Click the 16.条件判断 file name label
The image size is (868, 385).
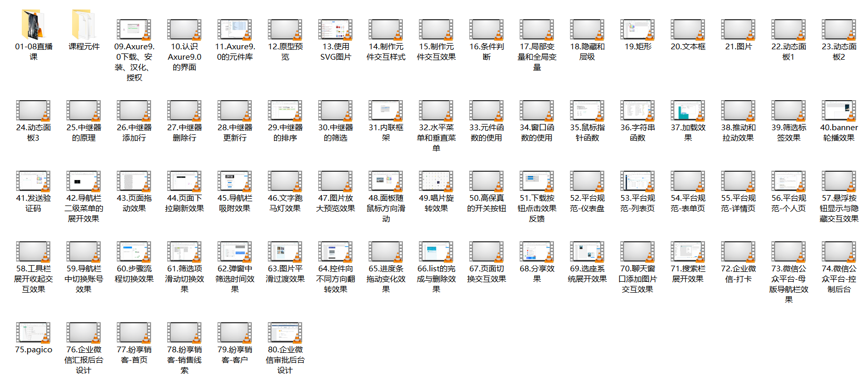486,51
